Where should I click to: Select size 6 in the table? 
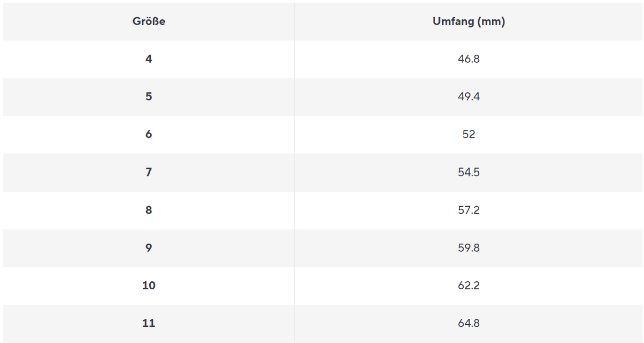tap(149, 134)
